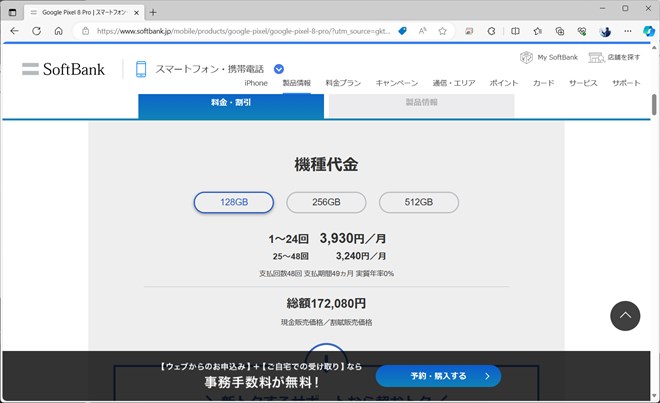Viewport: 660px width, 403px height.
Task: Open the 製品情報 navigation menu item
Action: tap(297, 83)
